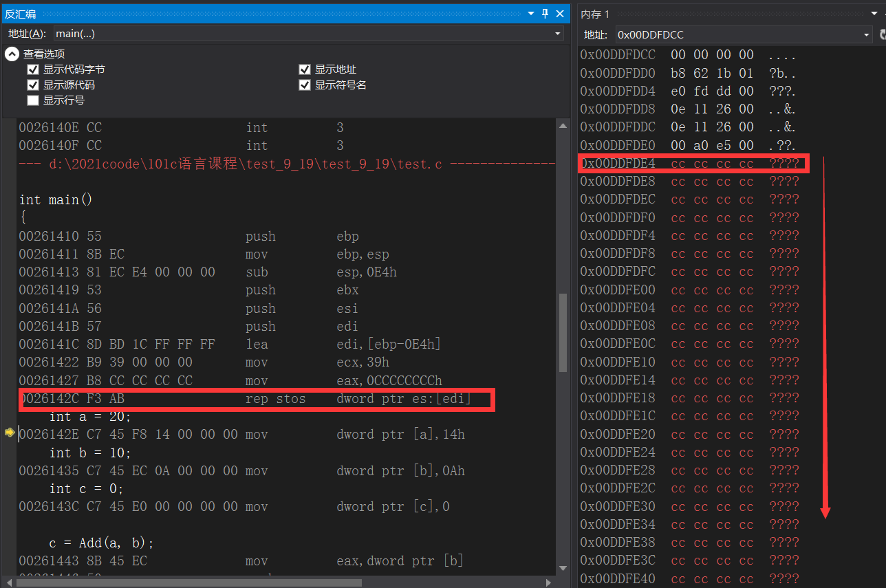Click the yellow current-instruction arrow in gutter

[x=10, y=433]
